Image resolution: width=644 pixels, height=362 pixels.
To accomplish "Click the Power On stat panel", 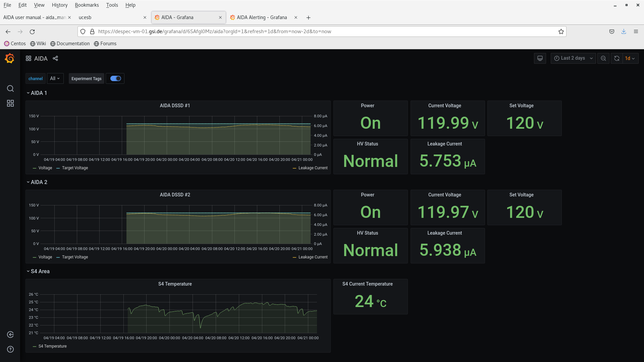I will point(370,118).
